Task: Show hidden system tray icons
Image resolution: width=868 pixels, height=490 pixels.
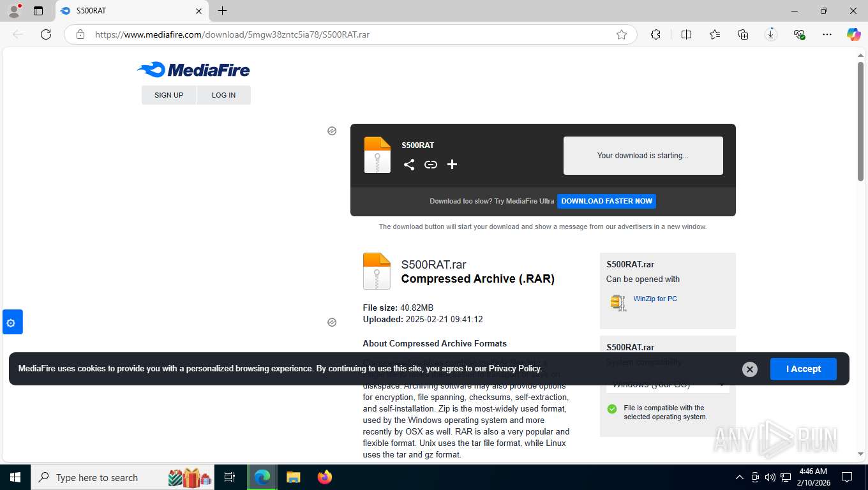Action: [x=740, y=477]
